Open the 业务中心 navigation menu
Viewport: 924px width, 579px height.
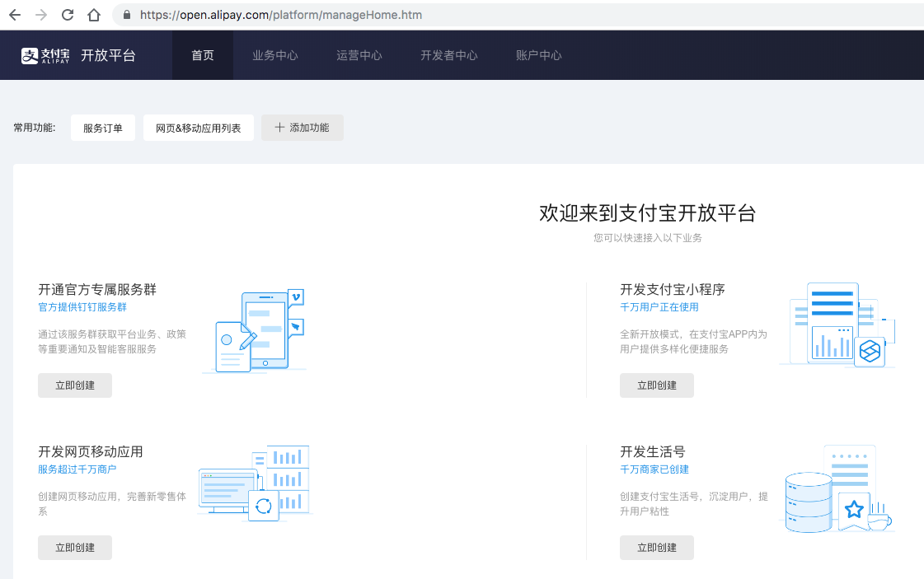point(275,55)
